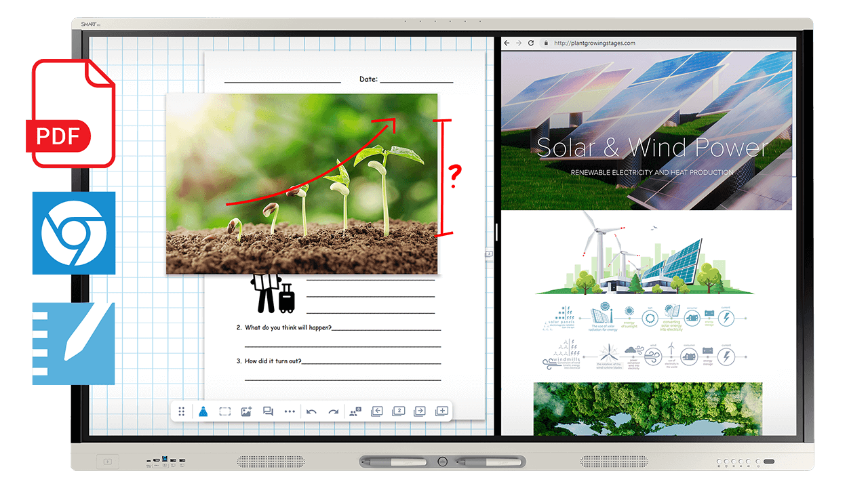Open the insert image tool
This screenshot has height=488, width=868.
click(x=246, y=411)
